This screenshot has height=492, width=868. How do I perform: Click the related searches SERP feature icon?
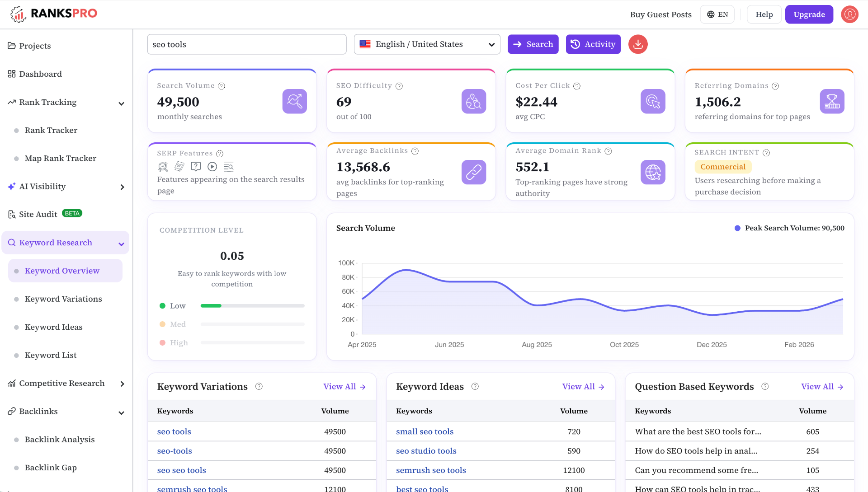[229, 167]
